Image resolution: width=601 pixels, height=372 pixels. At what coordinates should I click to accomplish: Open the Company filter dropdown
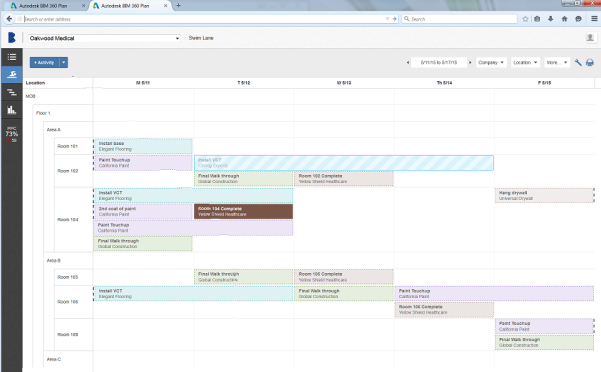pos(491,62)
